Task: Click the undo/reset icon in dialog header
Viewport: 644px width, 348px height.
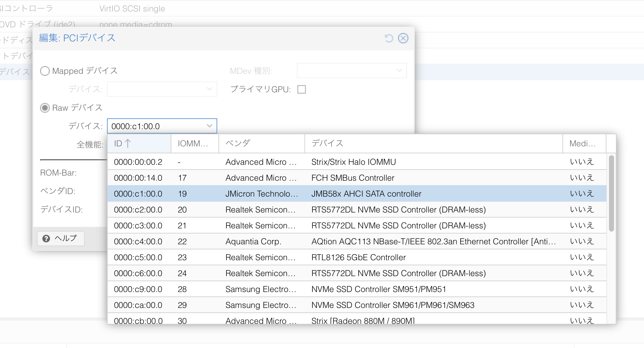Action: click(x=388, y=38)
